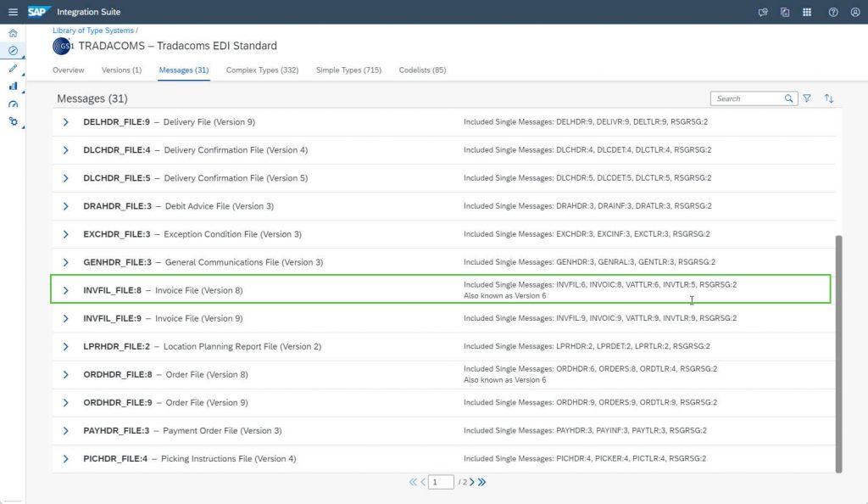Expand the ORDHDR_FILE:9 Order File row
The width and height of the screenshot is (868, 504).
click(65, 403)
